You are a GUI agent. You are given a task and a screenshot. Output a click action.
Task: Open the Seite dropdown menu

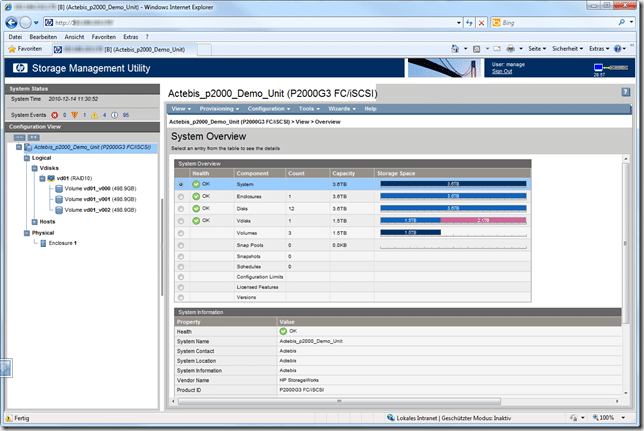coord(537,49)
